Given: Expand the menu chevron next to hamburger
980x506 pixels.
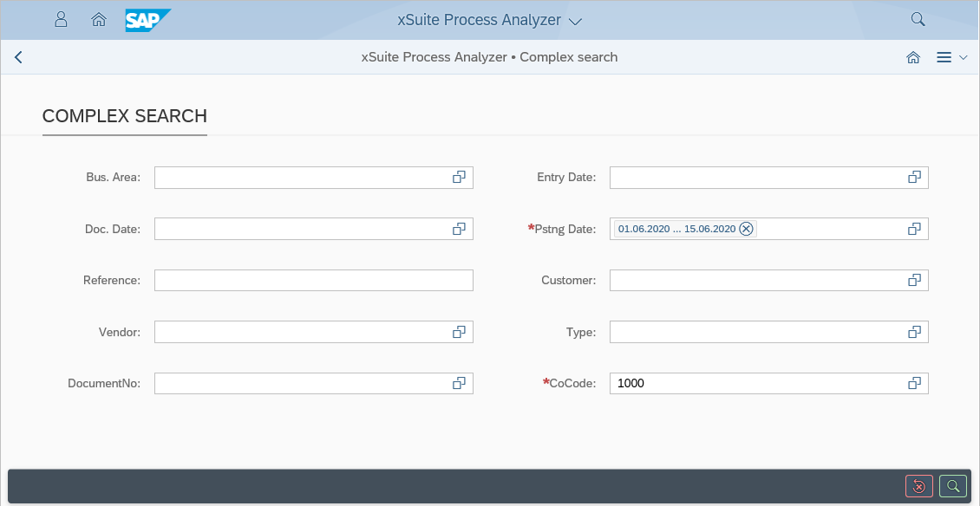Looking at the screenshot, I should pos(964,57).
